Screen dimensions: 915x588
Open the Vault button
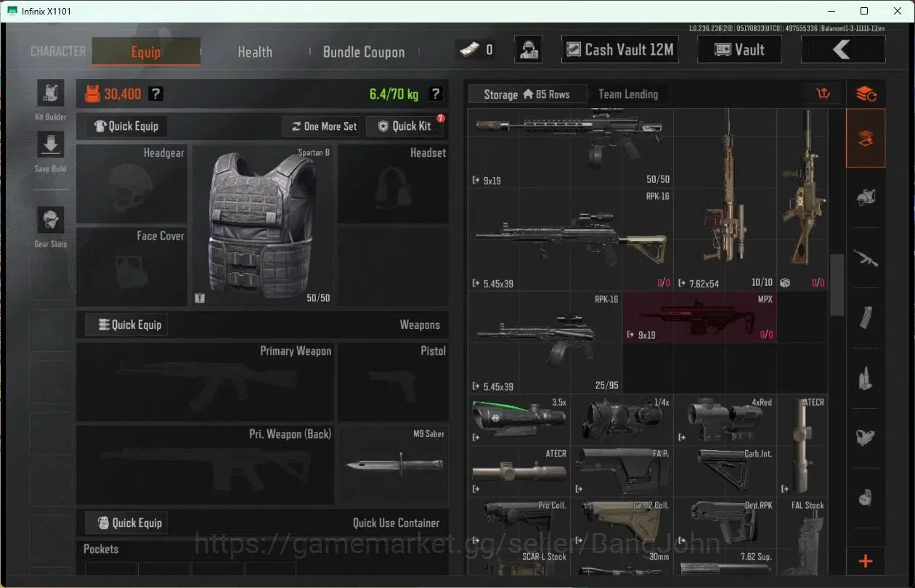[739, 49]
